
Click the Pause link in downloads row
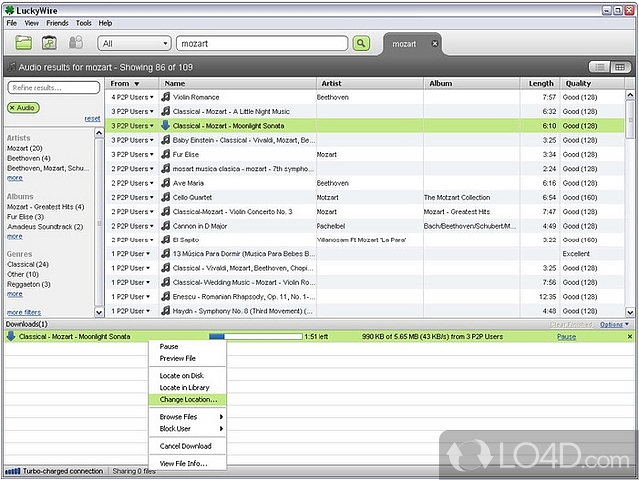coord(566,337)
